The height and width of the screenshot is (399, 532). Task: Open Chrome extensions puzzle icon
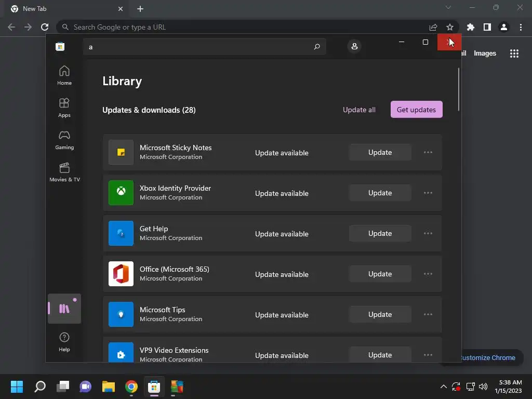coord(471,27)
